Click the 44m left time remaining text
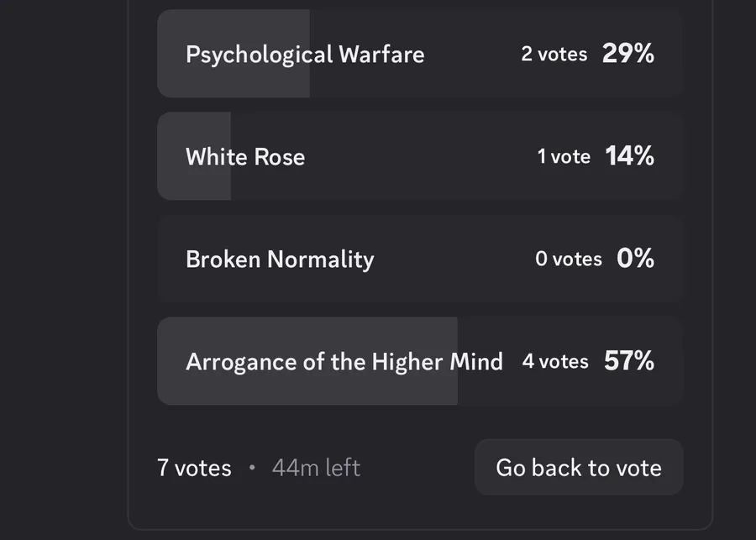 pyautogui.click(x=316, y=468)
